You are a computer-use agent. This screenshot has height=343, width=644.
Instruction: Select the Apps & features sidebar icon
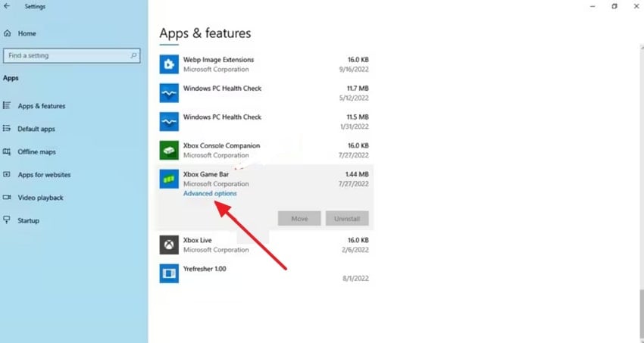point(7,105)
